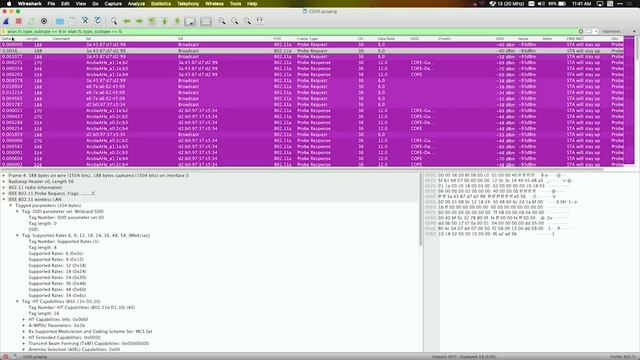Select the first packet row with 0.000000
Image resolution: width=640 pixels, height=360 pixels.
click(312, 44)
